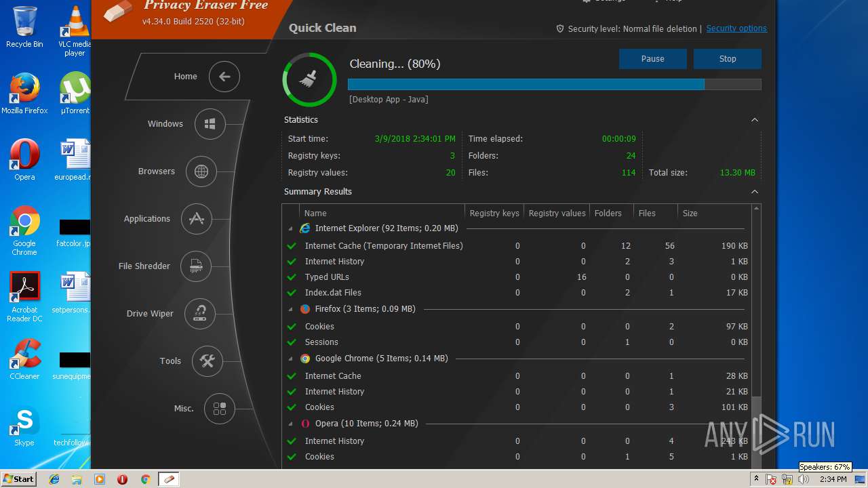Show hidden system tray icons

[x=757, y=479]
